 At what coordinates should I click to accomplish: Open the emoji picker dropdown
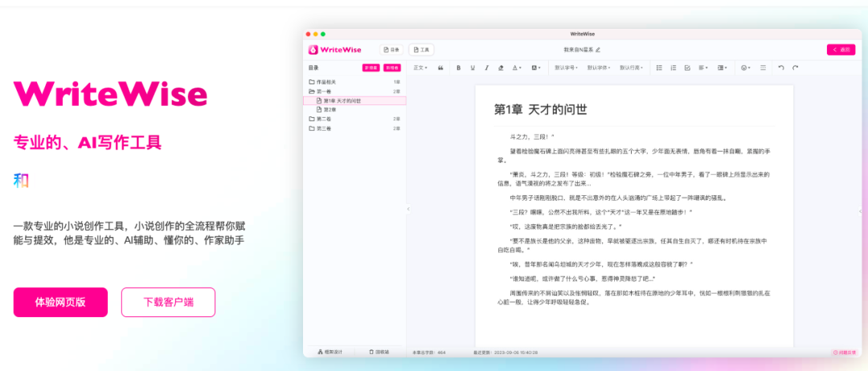click(746, 68)
